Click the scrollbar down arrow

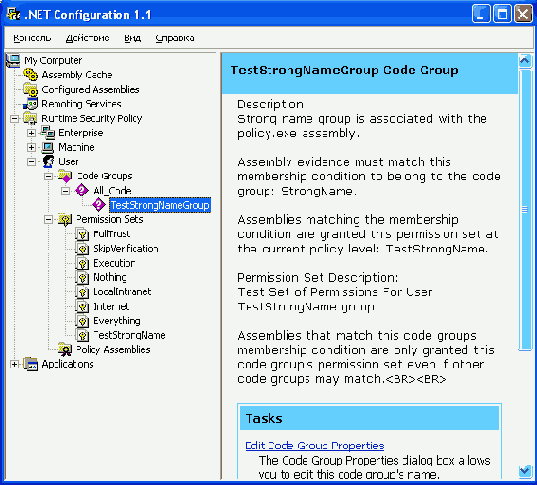coord(525,471)
